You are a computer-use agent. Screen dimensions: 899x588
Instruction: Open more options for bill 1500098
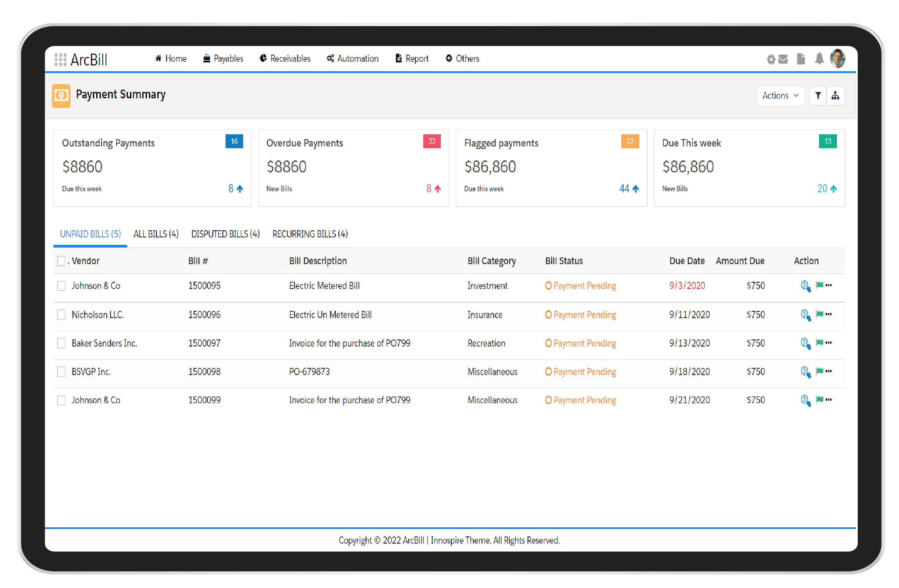coord(828,371)
